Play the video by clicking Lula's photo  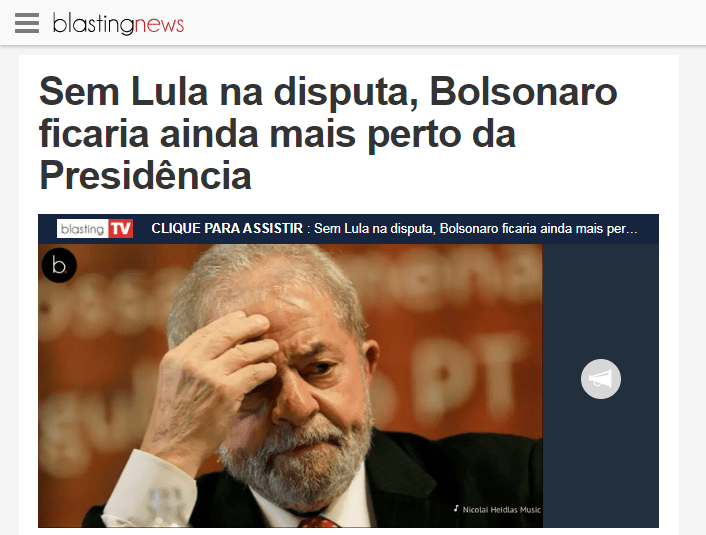(x=290, y=385)
